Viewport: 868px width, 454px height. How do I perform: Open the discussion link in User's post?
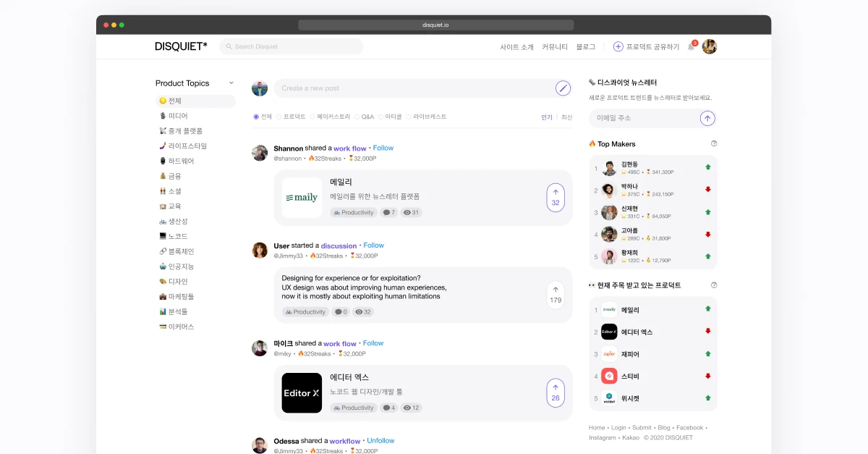(x=339, y=246)
